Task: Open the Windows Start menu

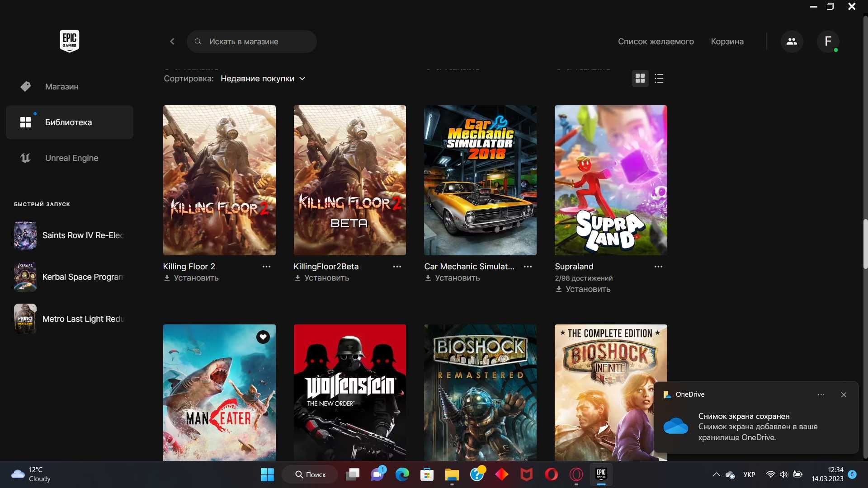Action: 267,475
